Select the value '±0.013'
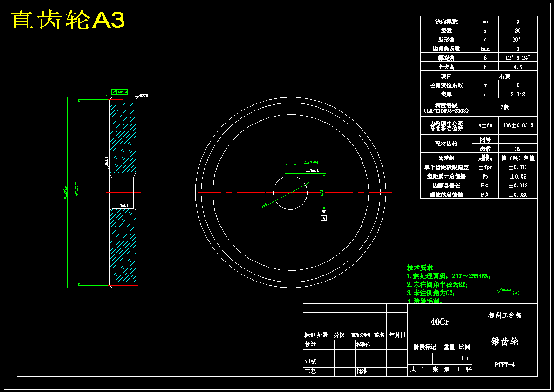Image resolution: width=554 pixels, height=392 pixels. [518, 167]
